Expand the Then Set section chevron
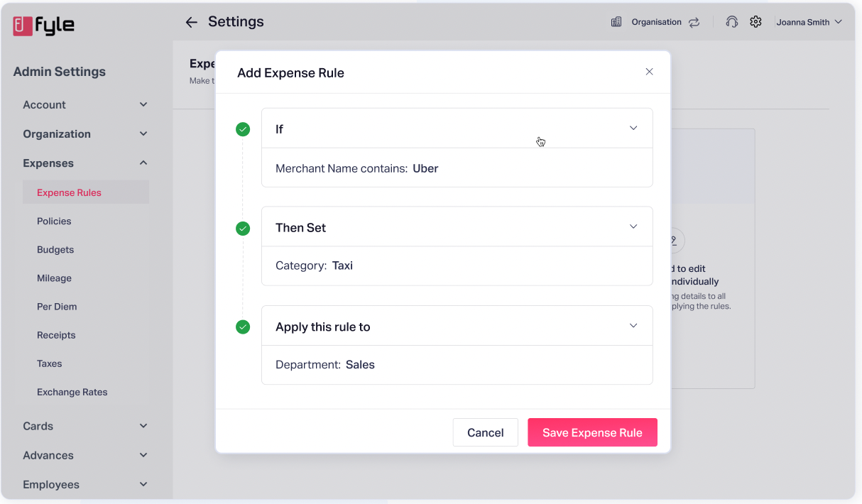Screen dimensions: 862x504 tap(633, 226)
